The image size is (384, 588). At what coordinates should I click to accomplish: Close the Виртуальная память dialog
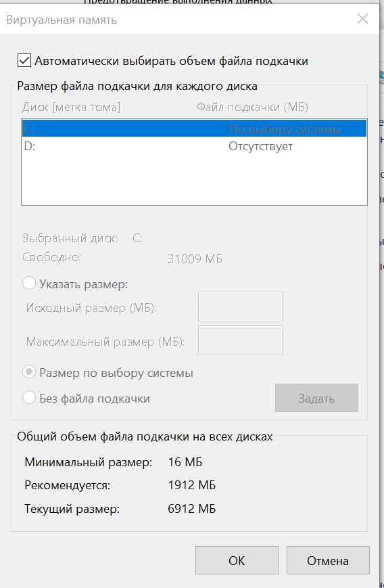point(362,19)
